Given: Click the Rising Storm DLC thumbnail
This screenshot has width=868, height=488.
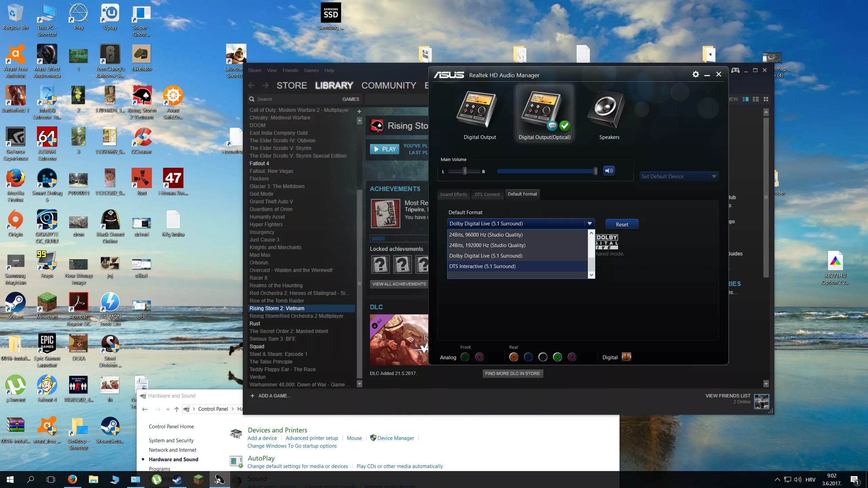Looking at the screenshot, I should tap(399, 340).
